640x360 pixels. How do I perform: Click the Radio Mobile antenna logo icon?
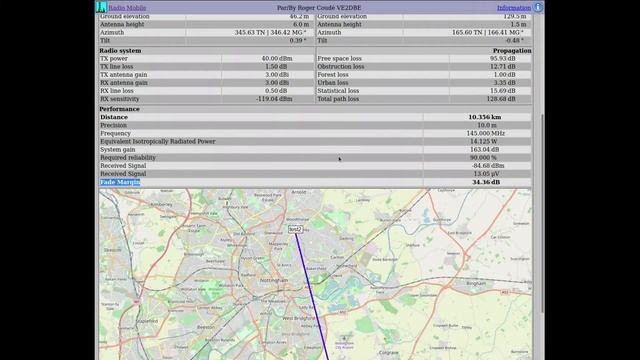(101, 7)
